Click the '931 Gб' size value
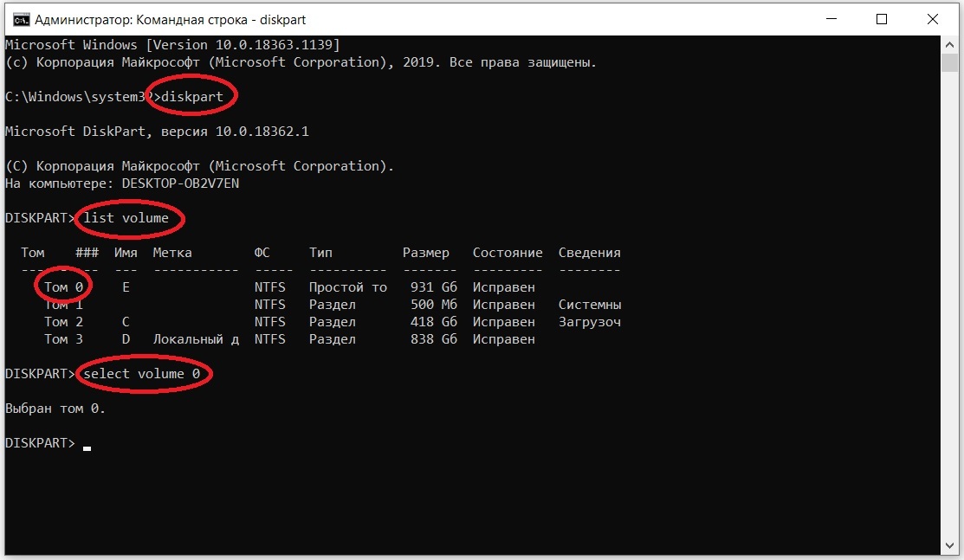The width and height of the screenshot is (964, 560). [434, 287]
